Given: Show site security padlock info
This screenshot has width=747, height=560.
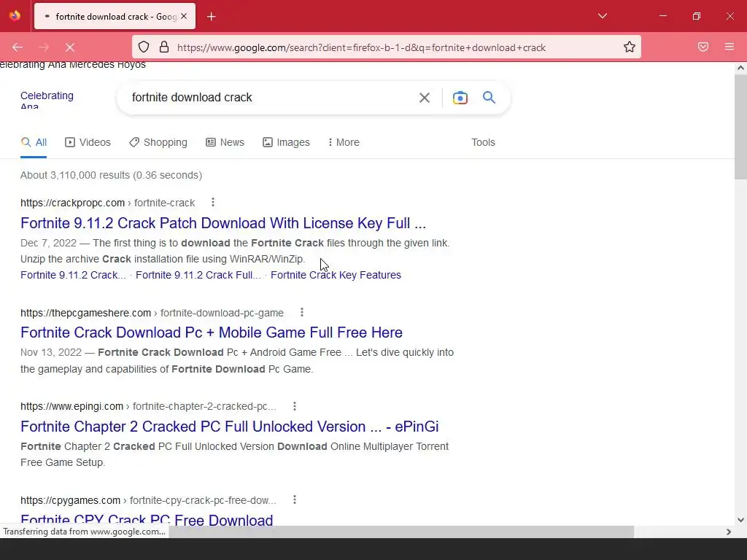Looking at the screenshot, I should pos(164,47).
